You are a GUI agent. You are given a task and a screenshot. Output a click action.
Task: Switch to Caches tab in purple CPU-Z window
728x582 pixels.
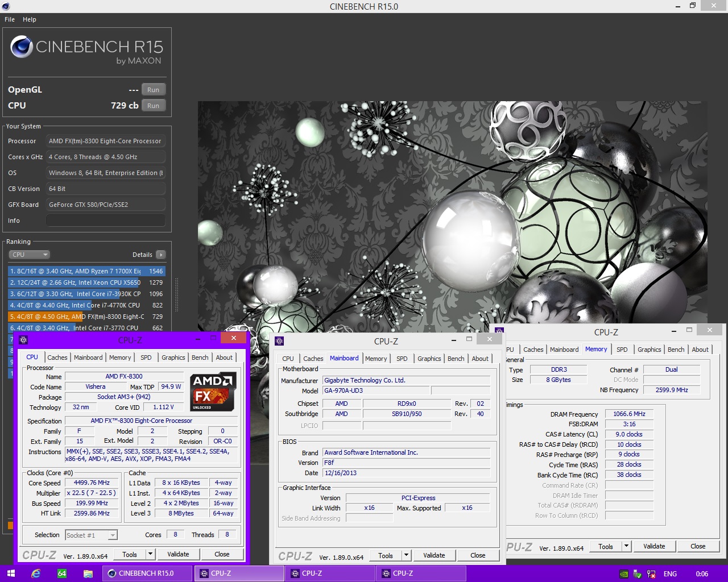(57, 357)
